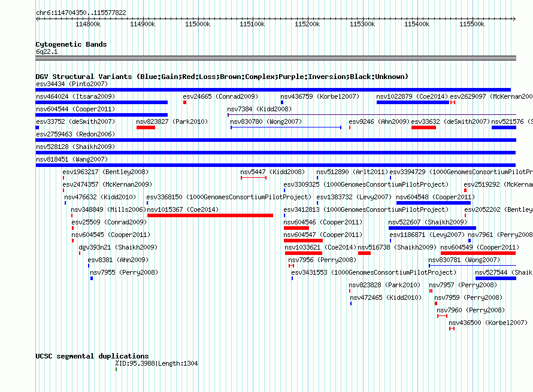This screenshot has width=533, height=392.
Task: Open the esv24665 (Conrad2009) variant
Action: [x=220, y=96]
